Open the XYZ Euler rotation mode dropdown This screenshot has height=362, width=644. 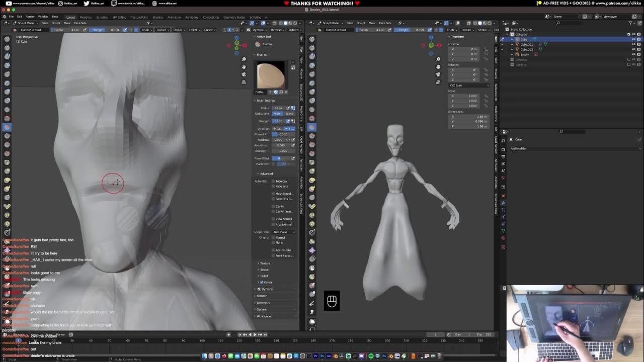click(x=468, y=85)
